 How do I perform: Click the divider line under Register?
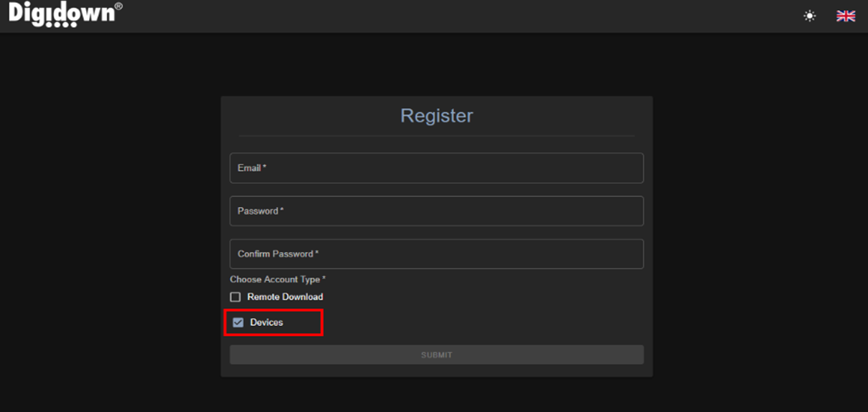[x=436, y=135]
